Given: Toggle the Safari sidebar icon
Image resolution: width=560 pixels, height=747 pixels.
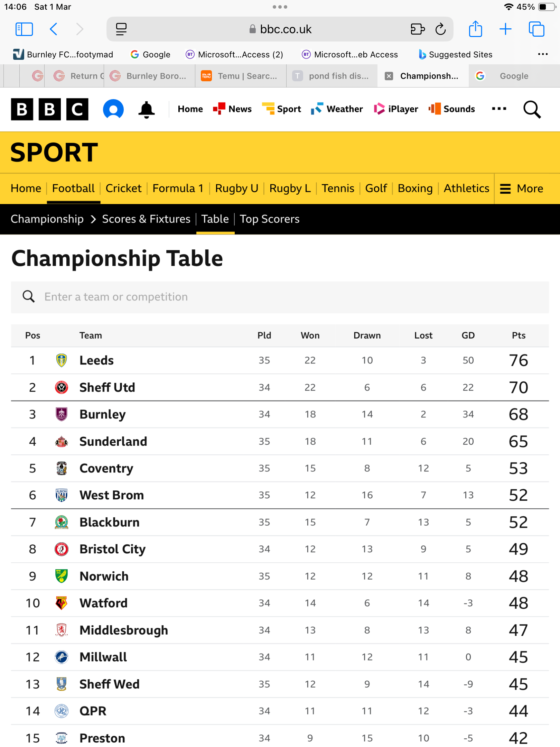Looking at the screenshot, I should 24,29.
